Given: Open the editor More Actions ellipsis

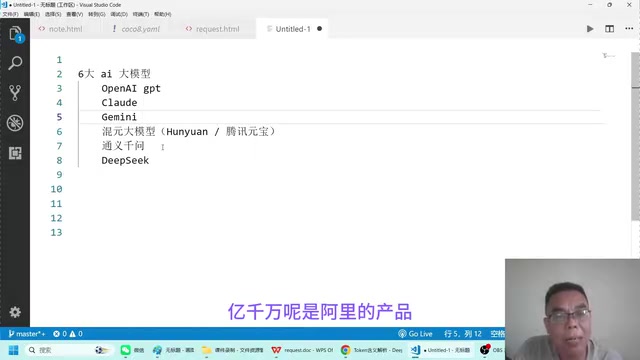Looking at the screenshot, I should click(629, 29).
